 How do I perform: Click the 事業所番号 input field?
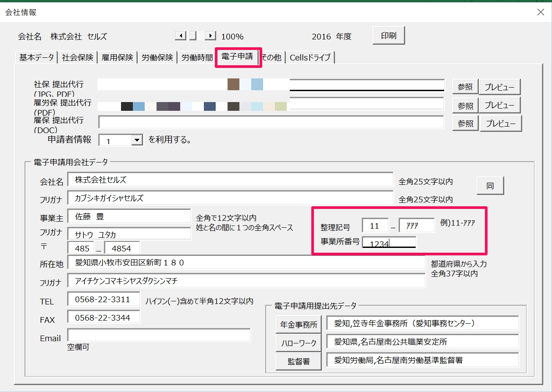(x=389, y=243)
